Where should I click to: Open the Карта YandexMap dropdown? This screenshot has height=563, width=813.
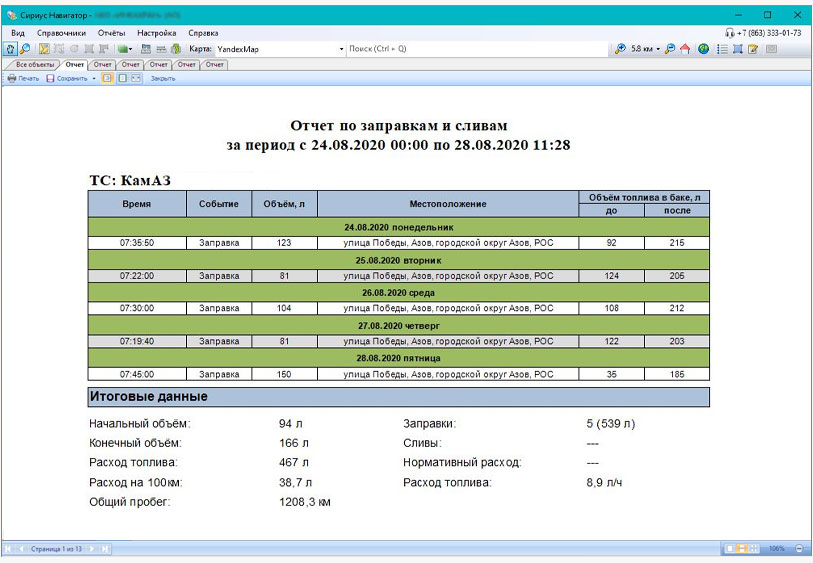coord(341,48)
